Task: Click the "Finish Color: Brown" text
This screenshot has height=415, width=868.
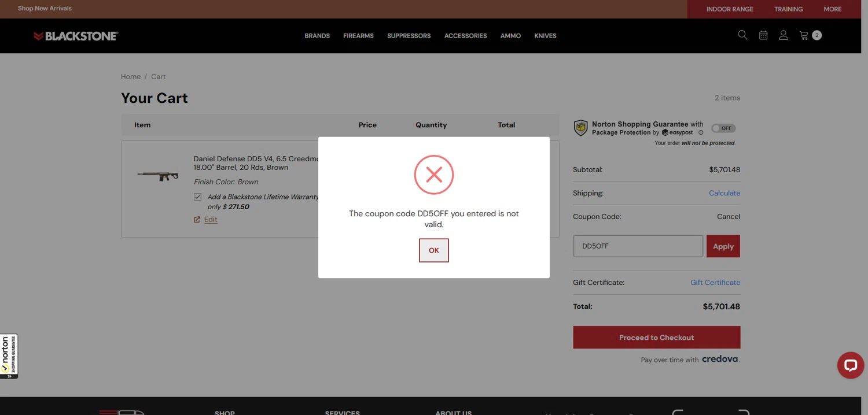Action: click(226, 182)
